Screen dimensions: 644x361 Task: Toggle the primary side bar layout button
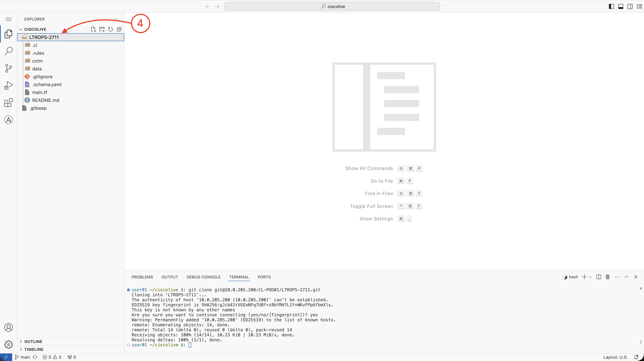pyautogui.click(x=611, y=6)
